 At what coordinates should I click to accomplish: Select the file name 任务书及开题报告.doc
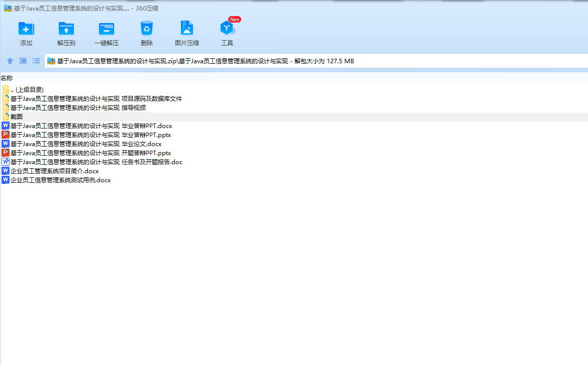coord(96,162)
